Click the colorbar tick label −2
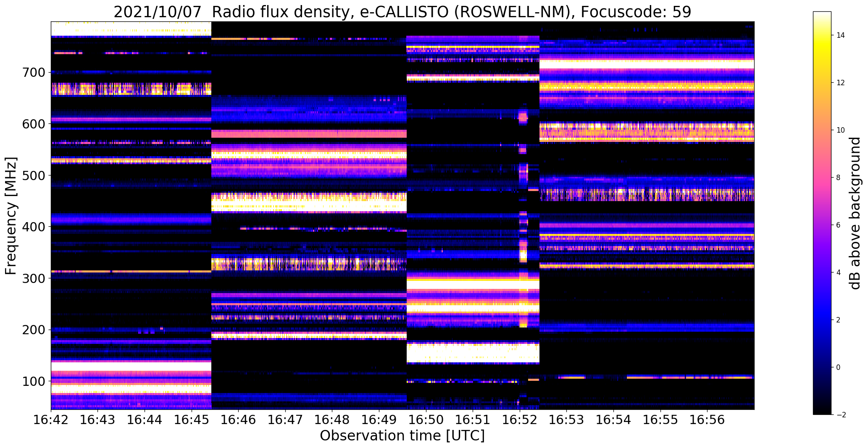The image size is (868, 448). [x=841, y=415]
